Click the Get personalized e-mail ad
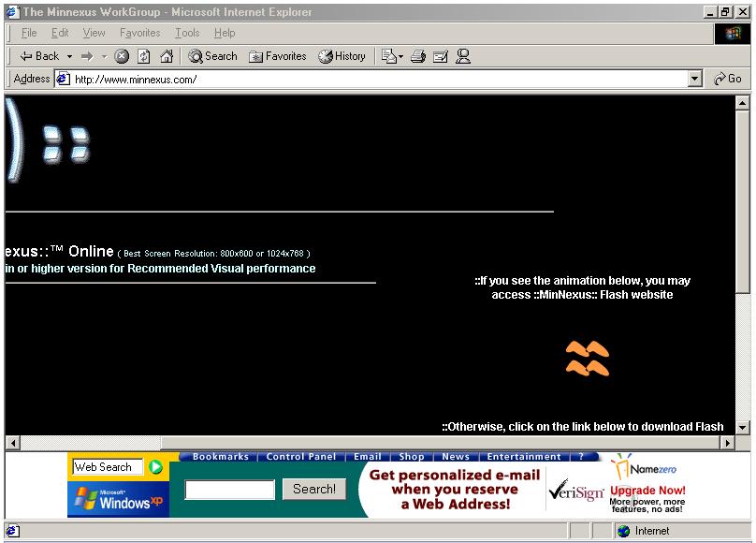Viewport: 756px width, 543px height. 455,490
